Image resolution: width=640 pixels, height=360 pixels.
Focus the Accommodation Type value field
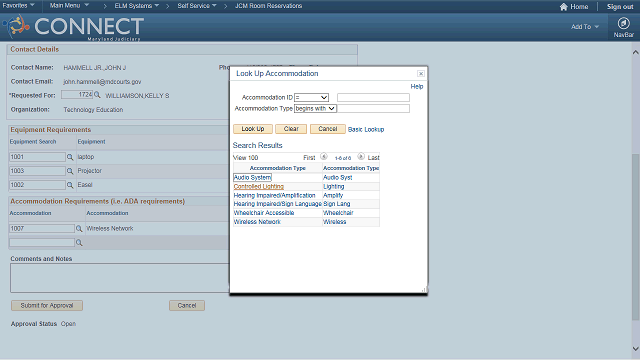[x=373, y=109]
